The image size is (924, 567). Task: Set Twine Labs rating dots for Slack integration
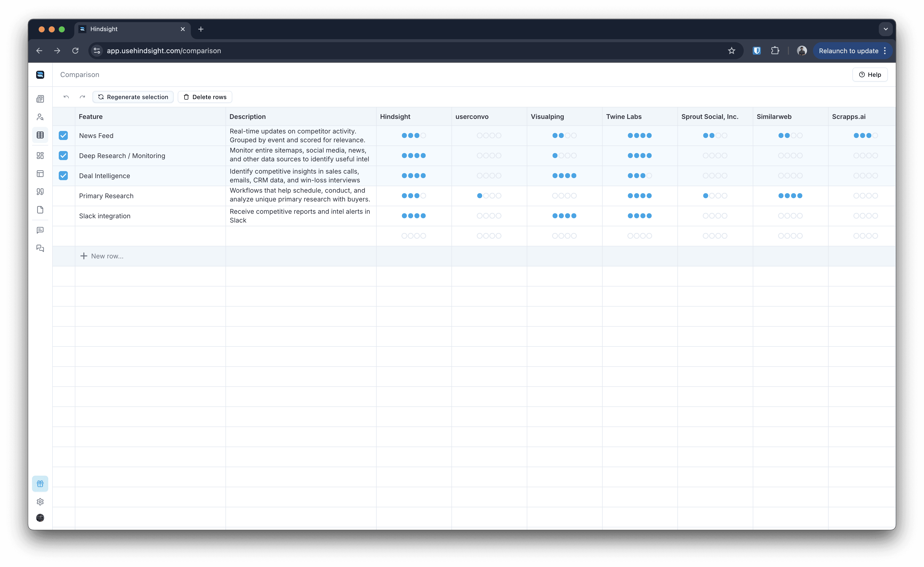click(x=640, y=216)
